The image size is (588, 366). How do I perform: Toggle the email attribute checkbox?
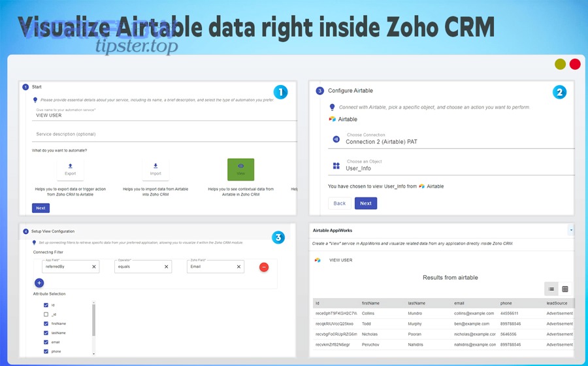pos(46,342)
